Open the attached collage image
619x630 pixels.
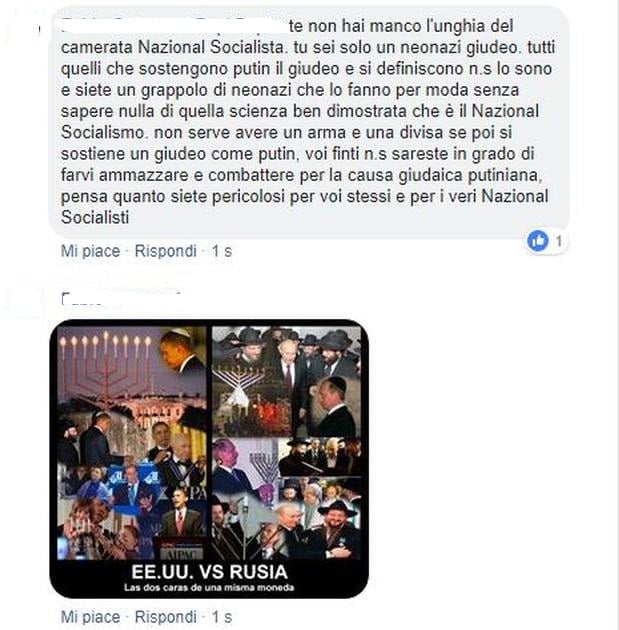tap(209, 459)
